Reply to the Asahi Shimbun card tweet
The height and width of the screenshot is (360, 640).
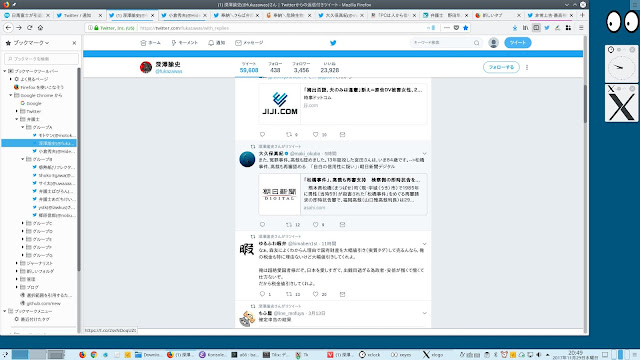tap(262, 224)
